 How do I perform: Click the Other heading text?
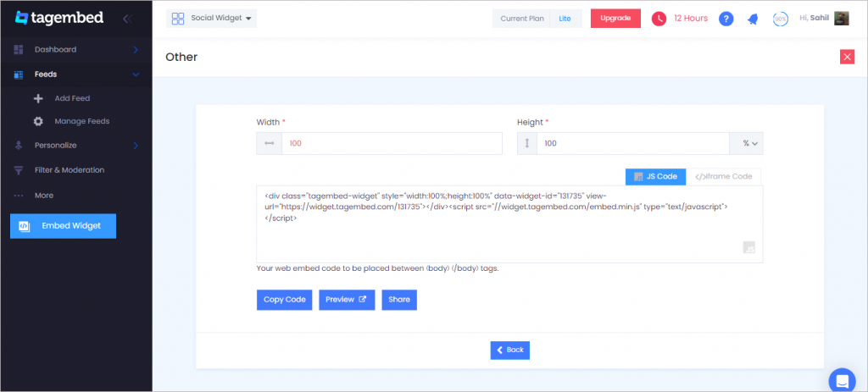(181, 57)
